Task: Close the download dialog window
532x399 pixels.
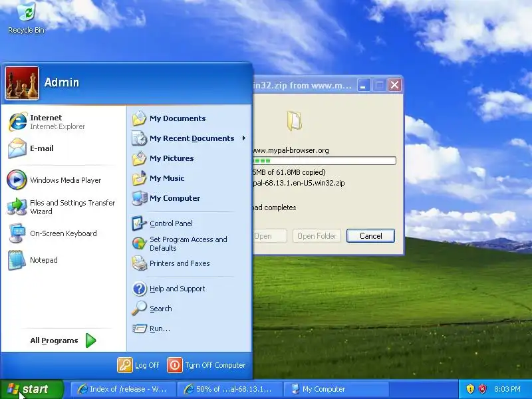Action: pos(394,85)
